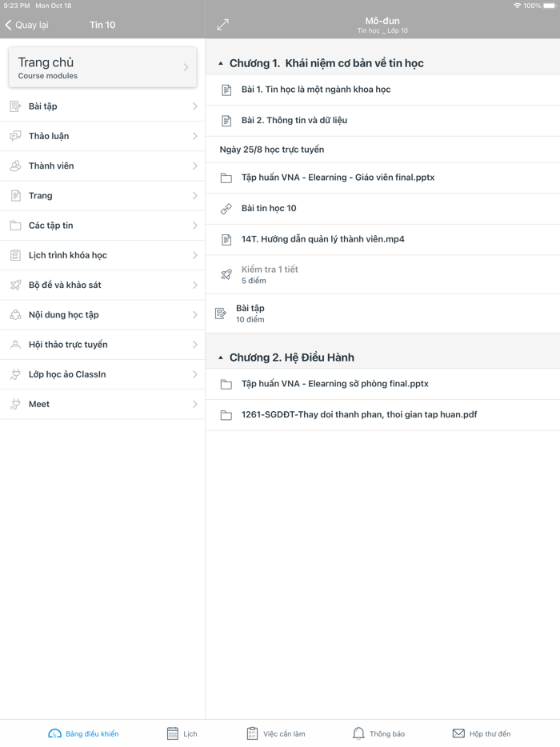Go to the Hộp thư đến tab
The width and height of the screenshot is (560, 747).
[x=481, y=733]
